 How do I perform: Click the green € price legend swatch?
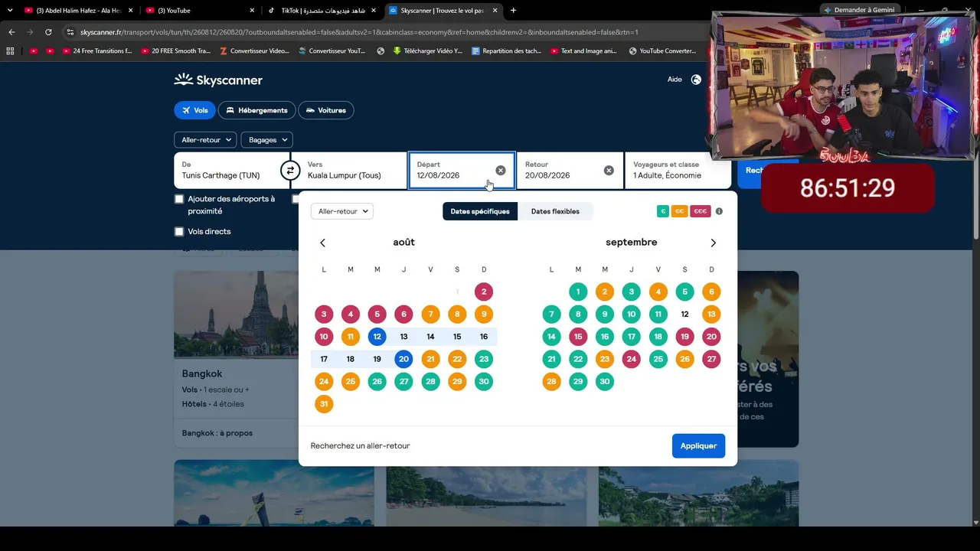pos(663,211)
